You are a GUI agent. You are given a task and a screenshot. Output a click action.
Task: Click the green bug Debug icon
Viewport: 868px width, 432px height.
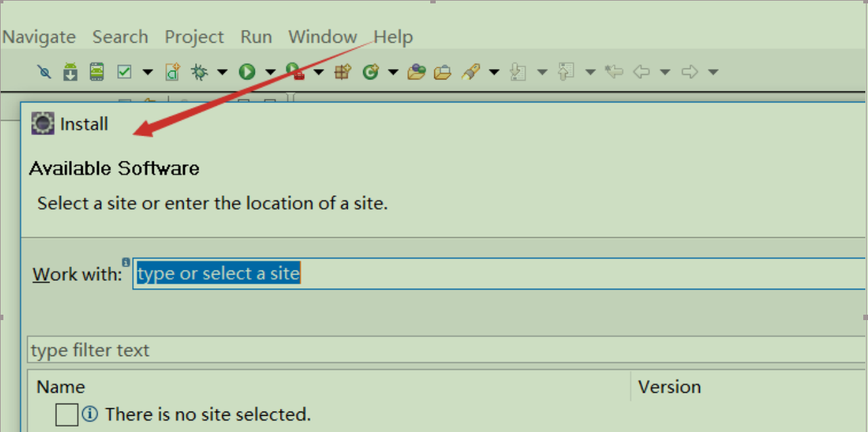[199, 71]
